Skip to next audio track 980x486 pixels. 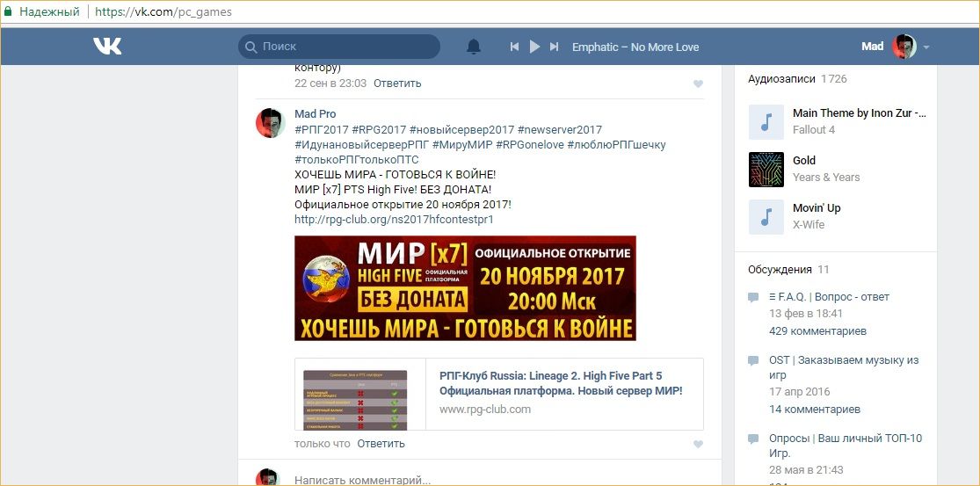click(554, 47)
